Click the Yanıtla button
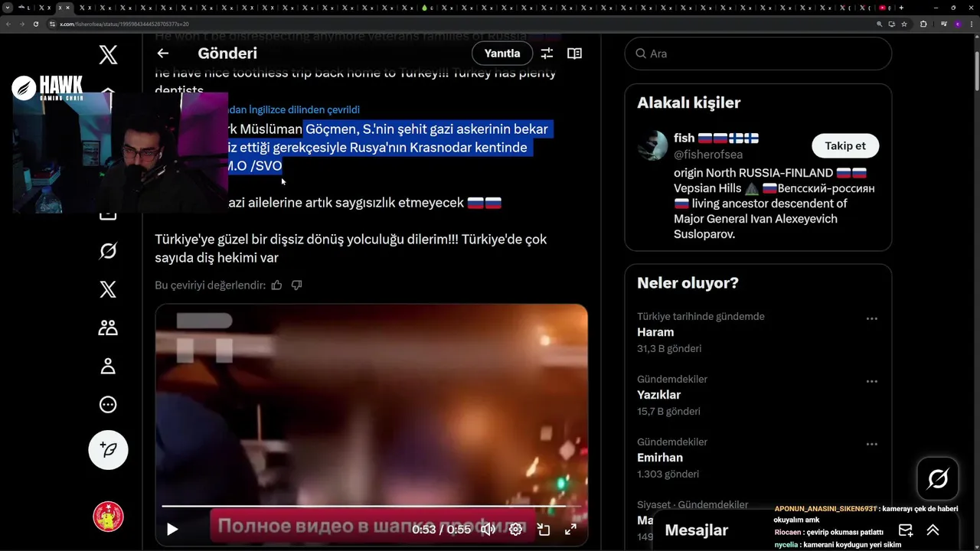The height and width of the screenshot is (551, 980). click(x=502, y=54)
